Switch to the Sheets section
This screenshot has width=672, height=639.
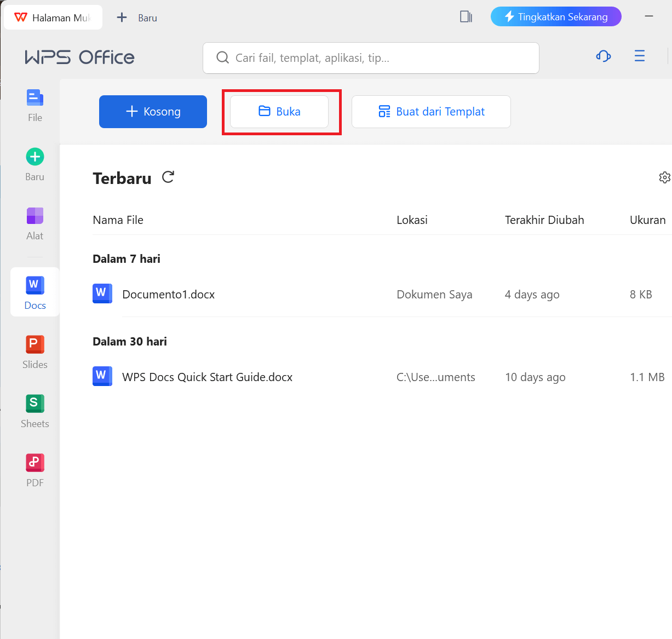35,411
